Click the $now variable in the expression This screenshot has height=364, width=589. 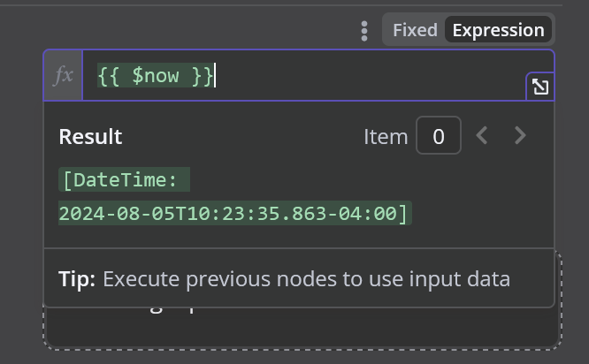pos(156,75)
